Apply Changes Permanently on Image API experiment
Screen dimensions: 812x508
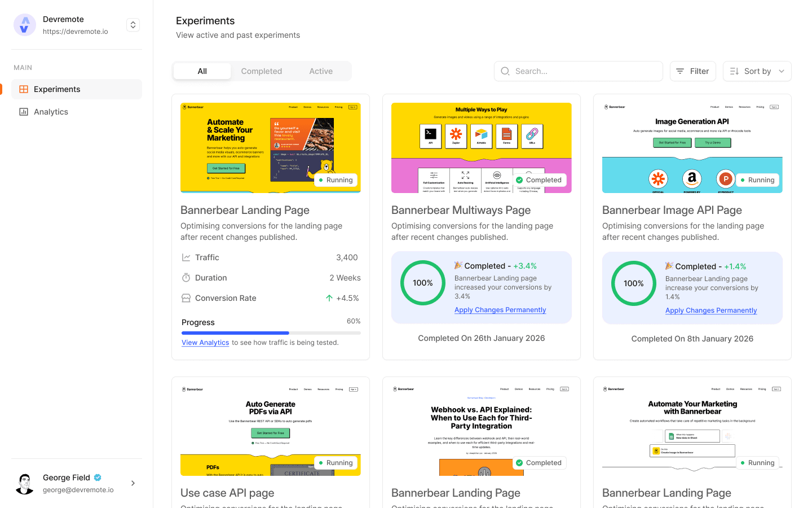(x=711, y=310)
